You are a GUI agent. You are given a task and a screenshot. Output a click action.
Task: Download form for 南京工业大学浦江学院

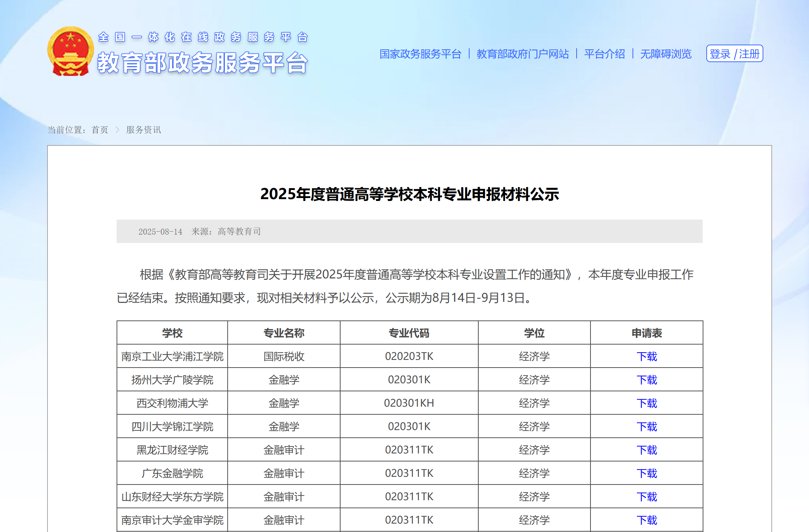pyautogui.click(x=646, y=356)
